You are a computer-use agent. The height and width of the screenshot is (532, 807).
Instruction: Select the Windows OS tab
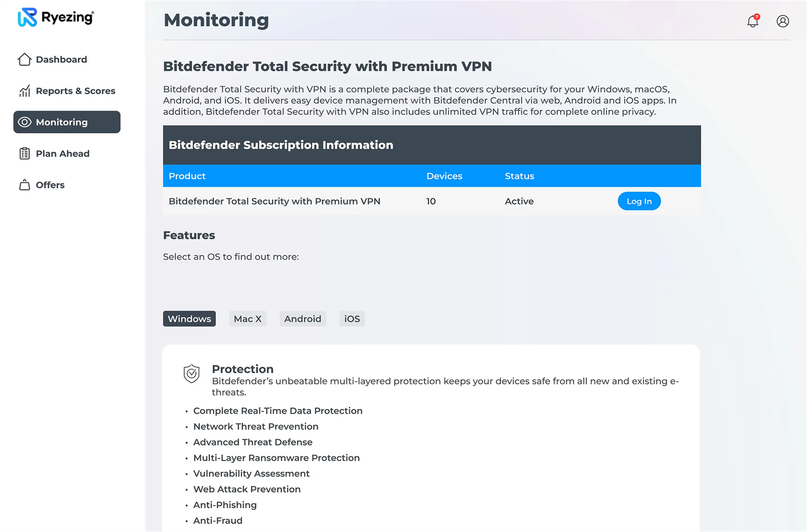[x=189, y=319]
